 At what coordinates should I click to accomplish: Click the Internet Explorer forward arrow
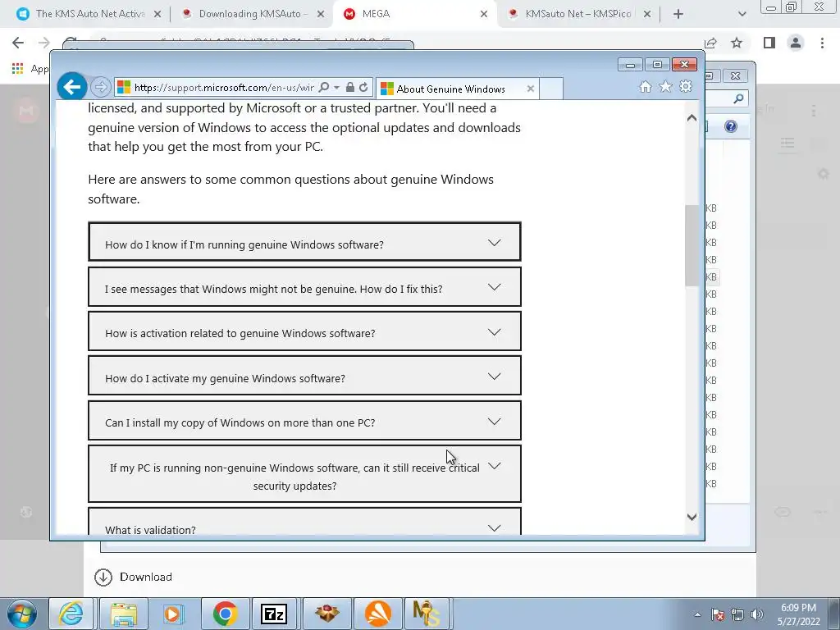(x=100, y=87)
